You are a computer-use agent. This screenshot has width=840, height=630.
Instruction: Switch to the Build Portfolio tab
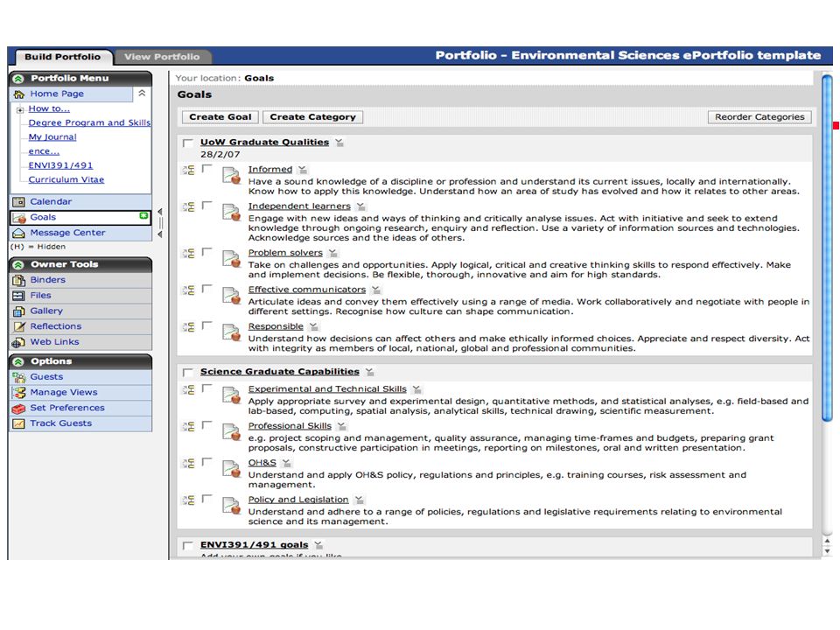click(62, 57)
